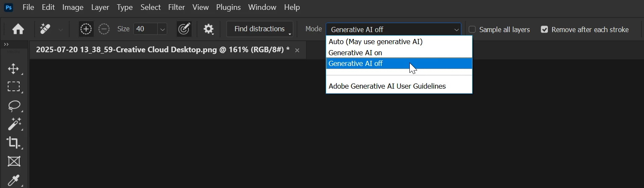
Task: Click the Home icon in options bar
Action: 18,29
